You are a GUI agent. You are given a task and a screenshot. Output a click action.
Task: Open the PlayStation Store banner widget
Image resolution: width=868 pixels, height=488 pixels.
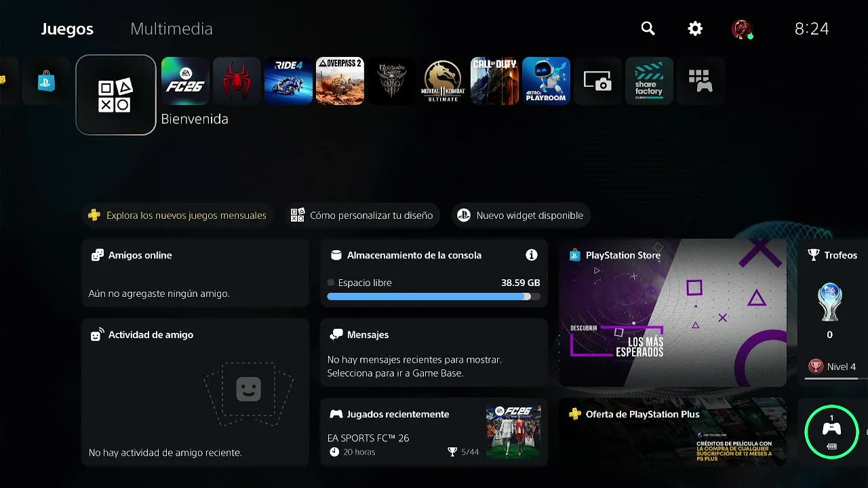pos(673,312)
